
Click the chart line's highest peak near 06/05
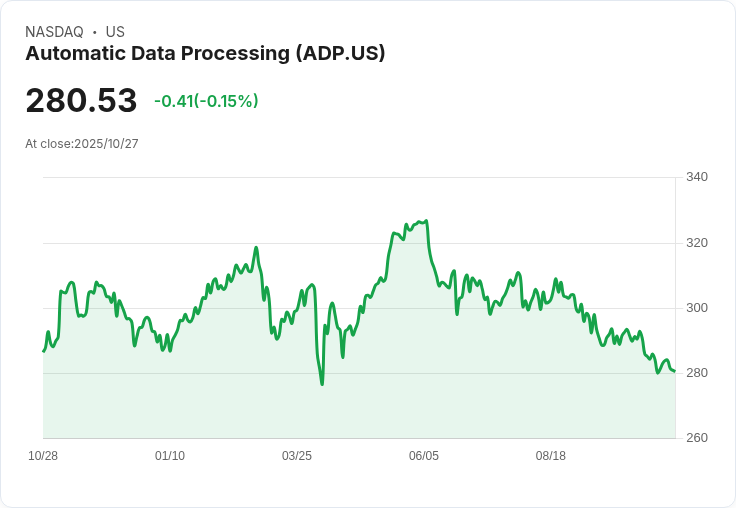click(426, 221)
